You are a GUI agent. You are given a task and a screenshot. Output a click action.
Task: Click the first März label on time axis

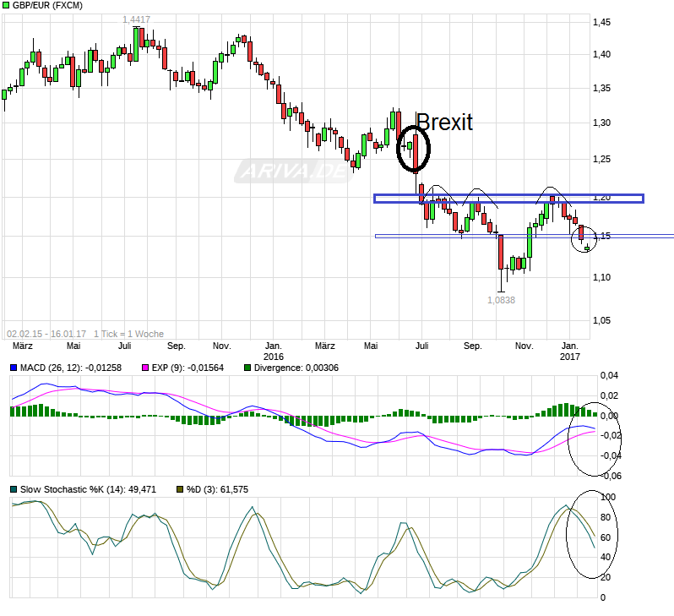point(22,346)
